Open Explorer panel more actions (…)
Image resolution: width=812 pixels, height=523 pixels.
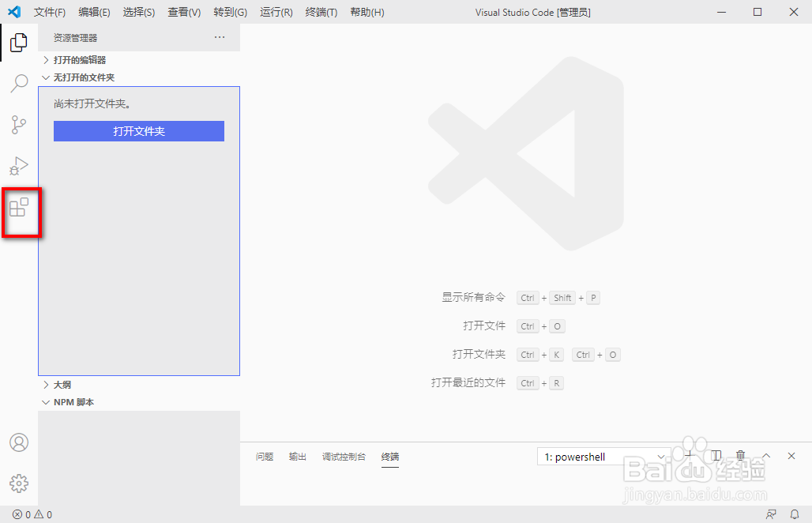(220, 37)
